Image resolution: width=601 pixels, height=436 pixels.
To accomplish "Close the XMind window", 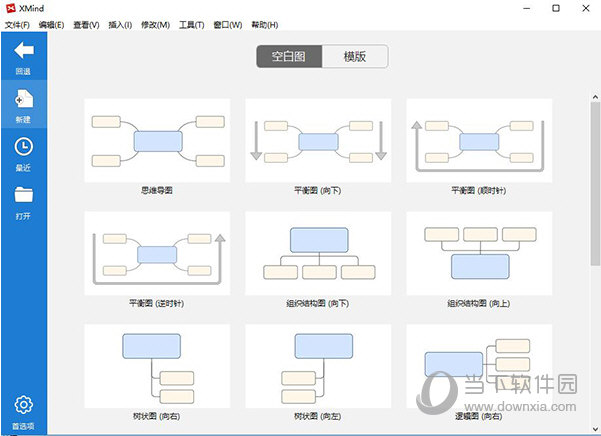I will click(x=586, y=8).
